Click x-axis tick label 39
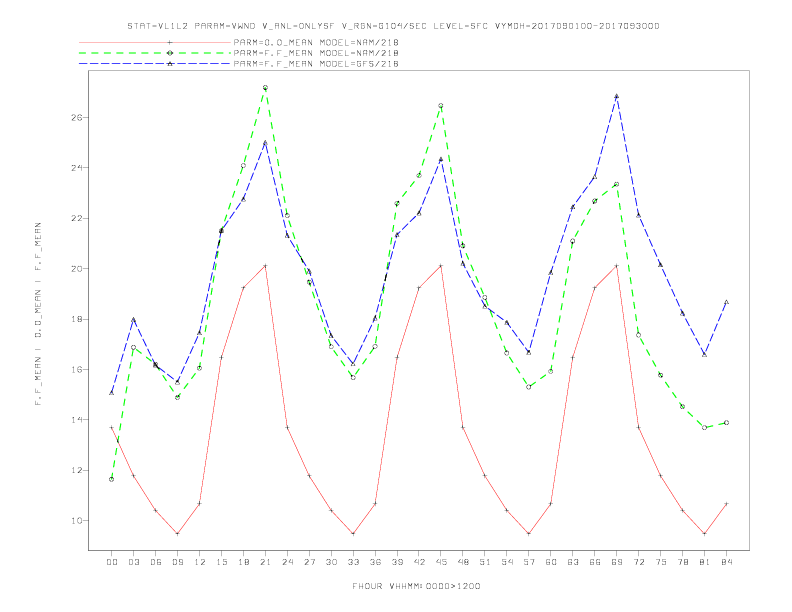 click(397, 562)
